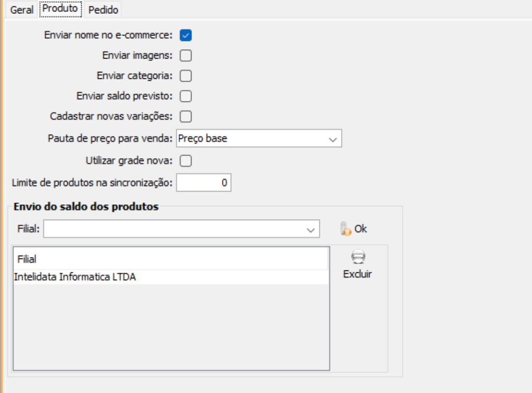Enable the Enviar imagens checkbox
The width and height of the screenshot is (532, 393).
tap(186, 56)
